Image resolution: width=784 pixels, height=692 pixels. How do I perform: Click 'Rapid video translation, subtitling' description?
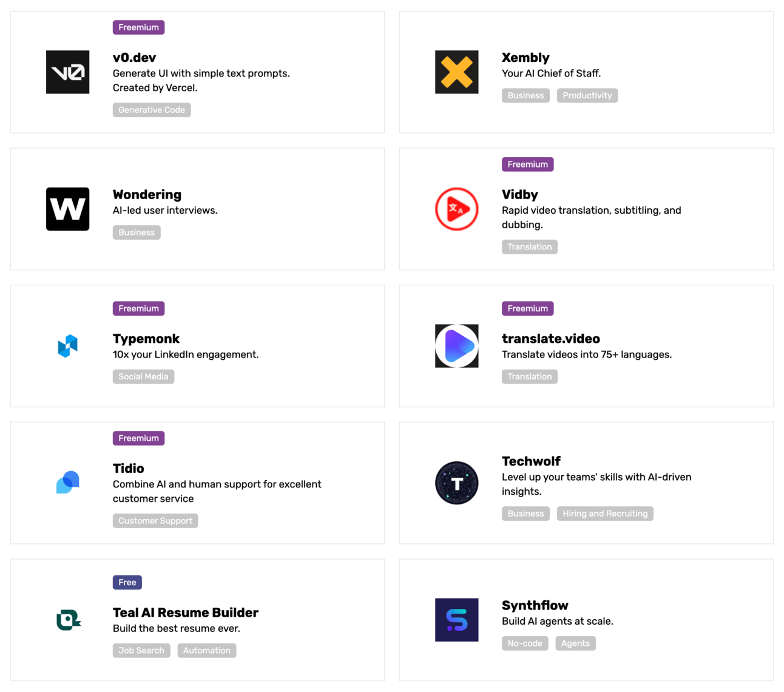click(x=592, y=217)
